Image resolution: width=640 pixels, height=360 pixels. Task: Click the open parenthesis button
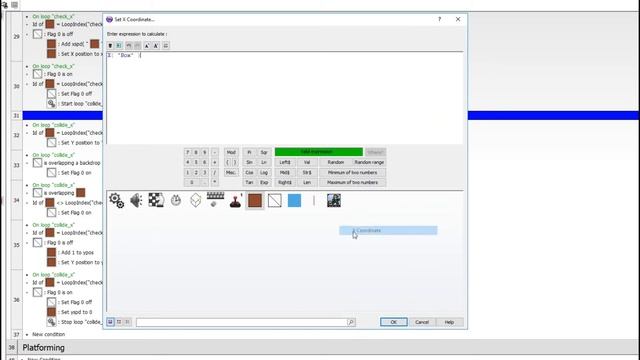[227, 162]
